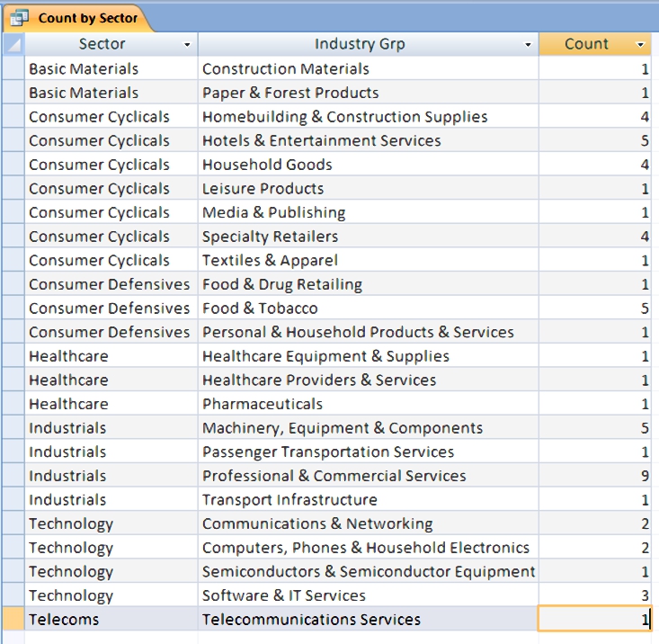Click the Textiles & Apparel cell
Viewport: 659px width, 644px height.
coord(369,260)
